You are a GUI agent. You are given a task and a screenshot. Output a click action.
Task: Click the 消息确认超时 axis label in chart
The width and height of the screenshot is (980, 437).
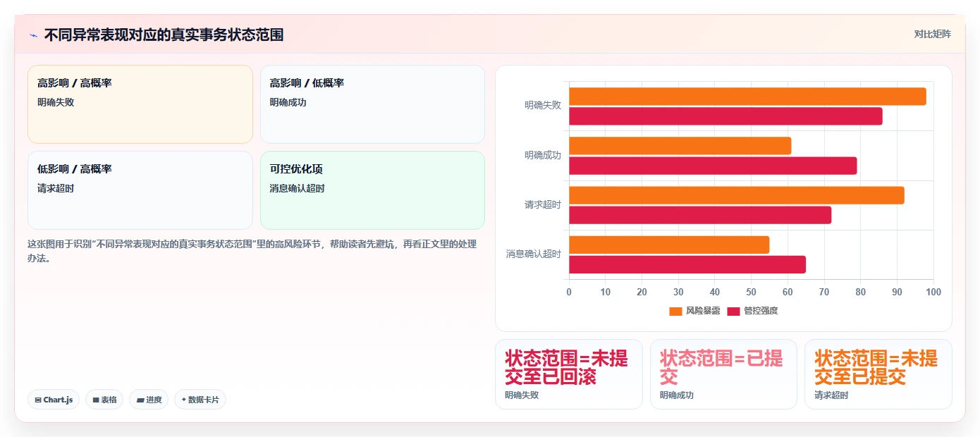(534, 254)
